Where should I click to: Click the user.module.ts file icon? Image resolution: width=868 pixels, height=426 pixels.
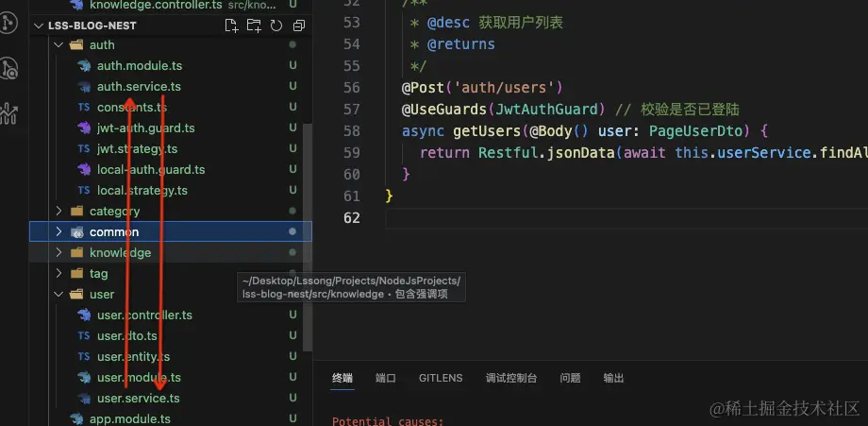[84, 377]
